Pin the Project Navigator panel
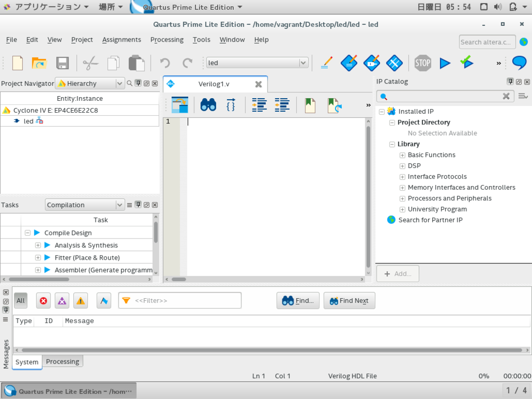Image resolution: width=532 pixels, height=399 pixels. point(138,83)
